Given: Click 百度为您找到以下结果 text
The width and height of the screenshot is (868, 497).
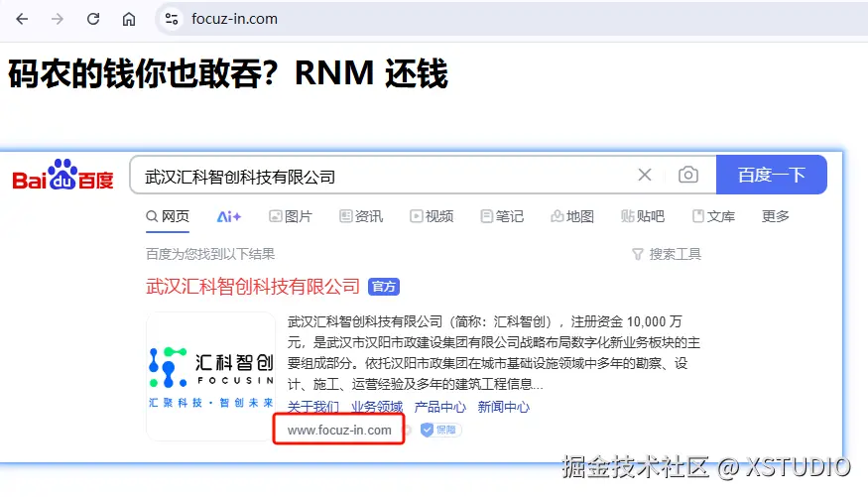Looking at the screenshot, I should 210,254.
